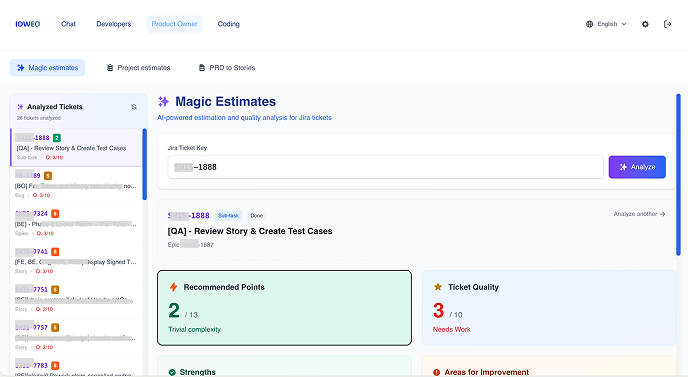This screenshot has height=377, width=688.
Task: Open the Coding section
Action: click(229, 24)
